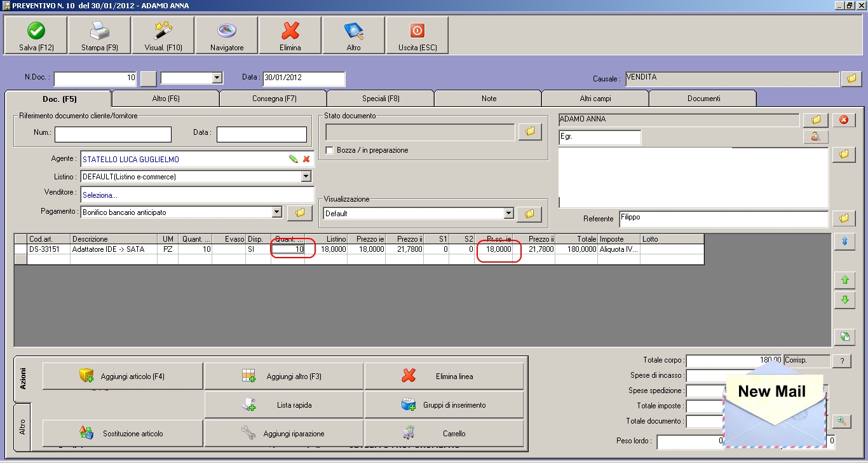Open the Navigatore toolbar tool
Image resolution: width=868 pixels, height=463 pixels.
[x=227, y=36]
